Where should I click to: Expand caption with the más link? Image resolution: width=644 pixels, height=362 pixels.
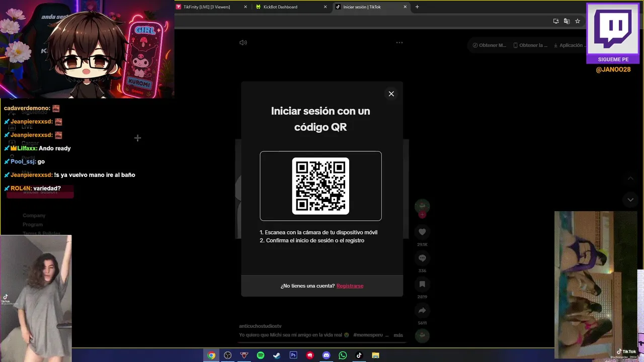(x=398, y=335)
